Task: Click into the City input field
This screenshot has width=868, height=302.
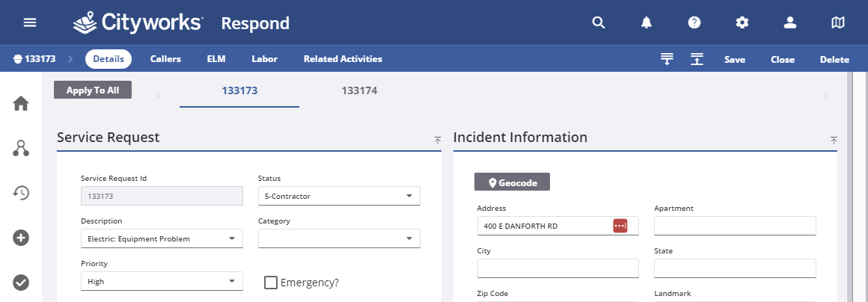Action: 558,268
